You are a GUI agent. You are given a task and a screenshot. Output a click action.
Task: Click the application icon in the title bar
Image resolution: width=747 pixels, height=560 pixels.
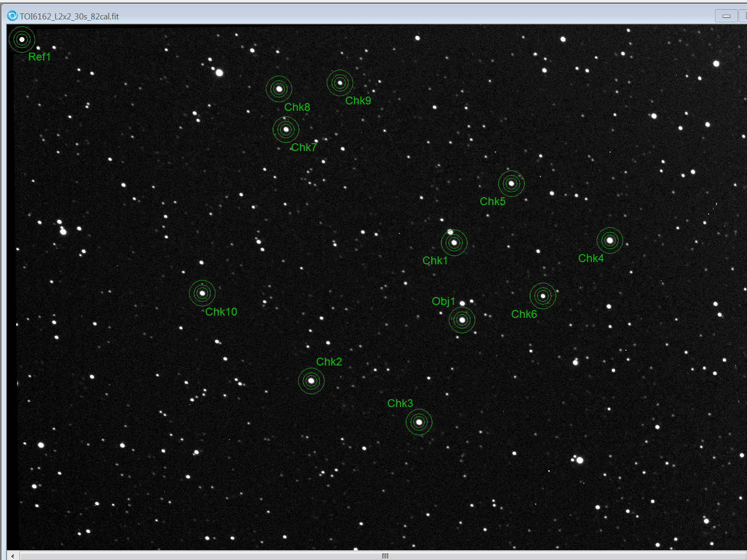pos(12,16)
